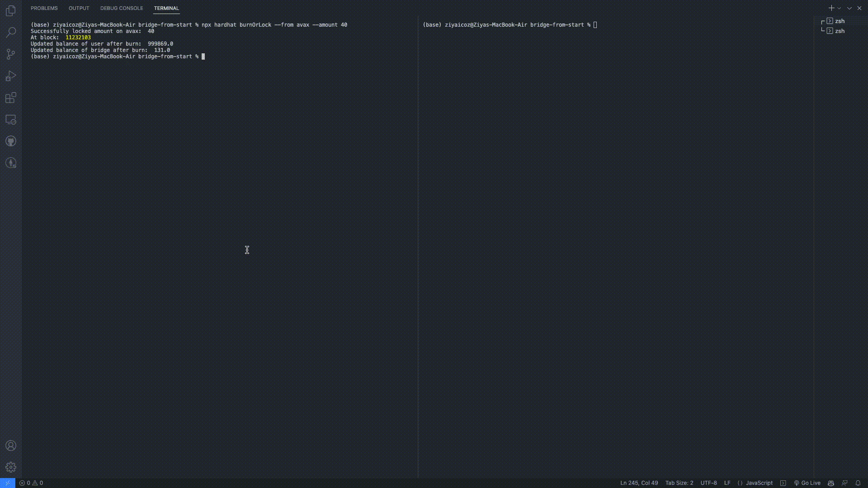Click the feedback icon in status bar
Screen dimensions: 868x488
click(x=844, y=483)
